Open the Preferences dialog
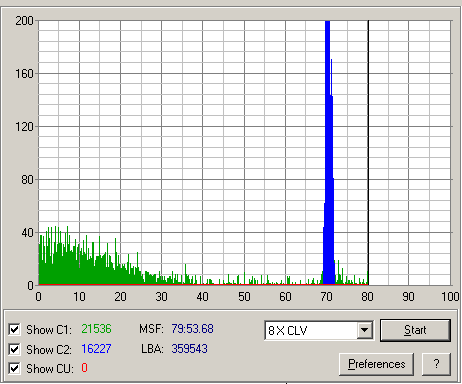 [x=377, y=364]
